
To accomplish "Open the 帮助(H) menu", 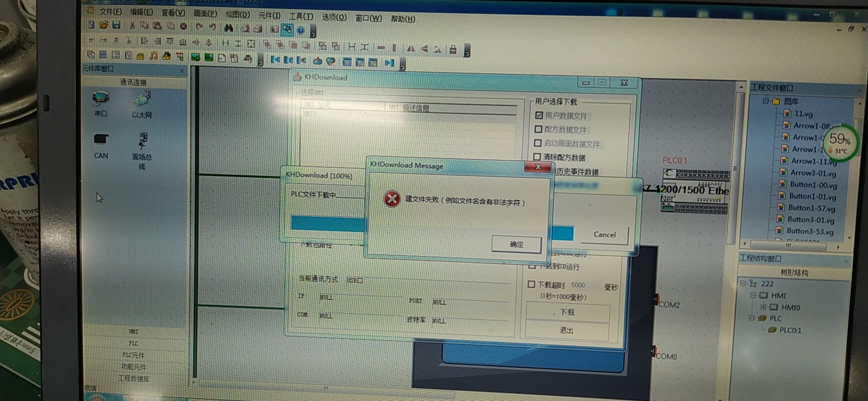I will 403,19.
